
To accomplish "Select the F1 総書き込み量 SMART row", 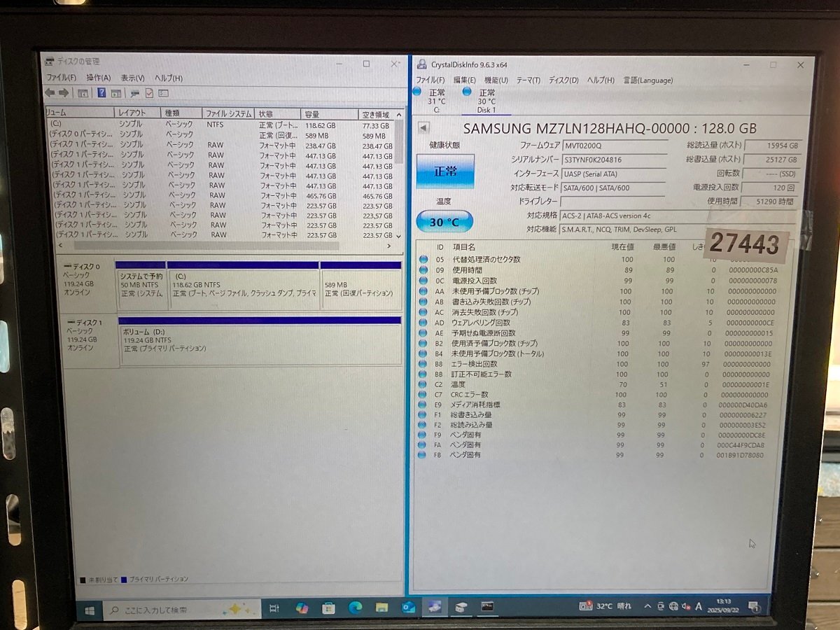I will (x=596, y=414).
